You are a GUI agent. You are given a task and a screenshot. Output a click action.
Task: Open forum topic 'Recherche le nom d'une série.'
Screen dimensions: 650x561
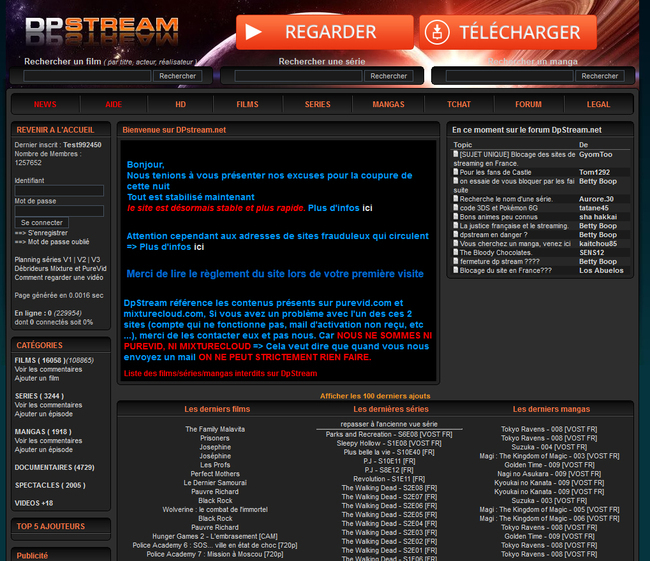pos(506,199)
